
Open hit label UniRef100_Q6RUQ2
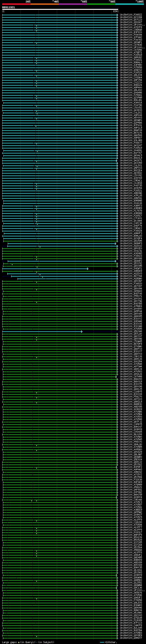click(131, 57)
